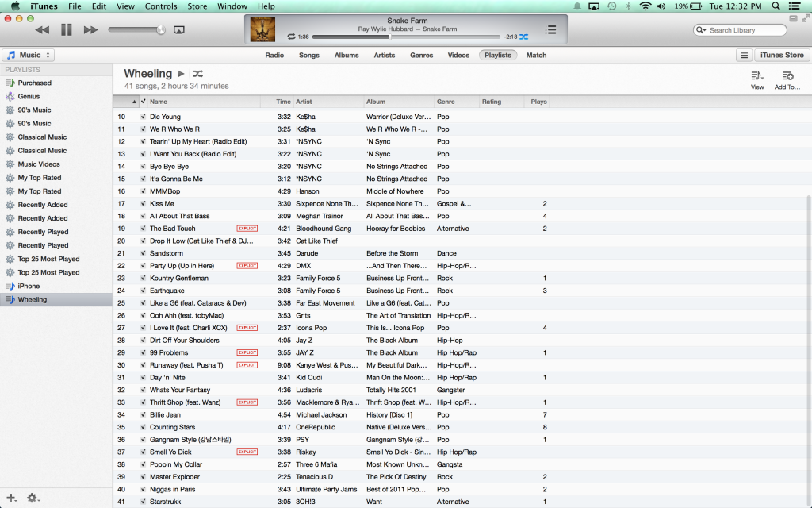Click the vertical scrollbar of the song list
This screenshot has height=508, width=812.
pyautogui.click(x=809, y=352)
